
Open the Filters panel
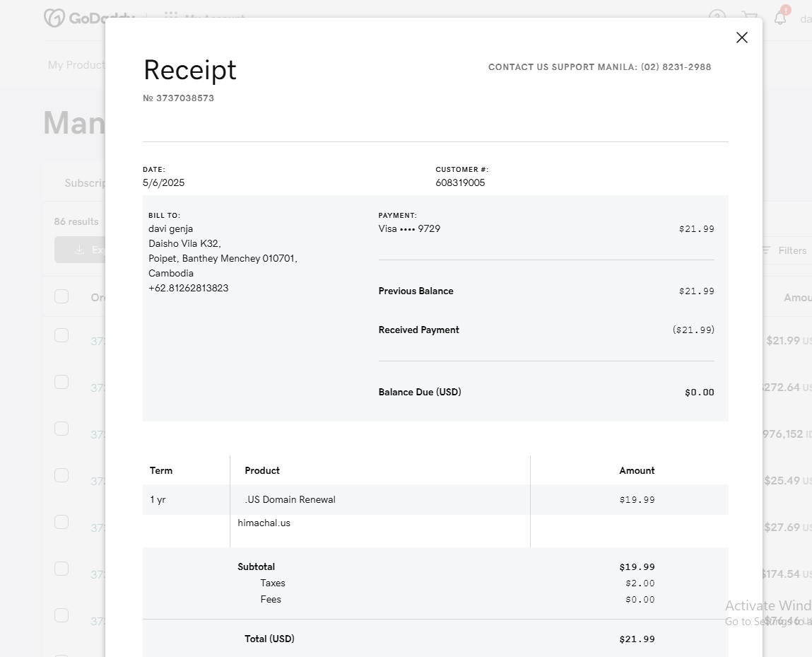[784, 250]
